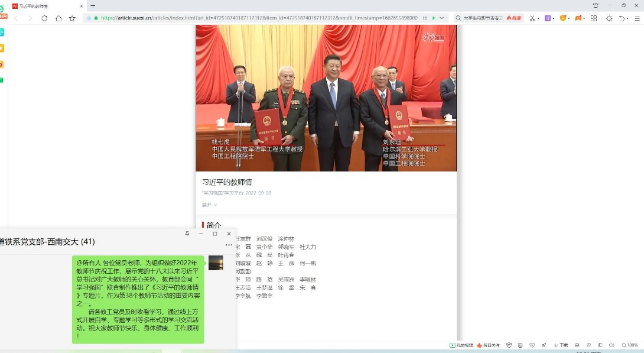
Task: Pin the chat window on top
Action: [x=187, y=234]
